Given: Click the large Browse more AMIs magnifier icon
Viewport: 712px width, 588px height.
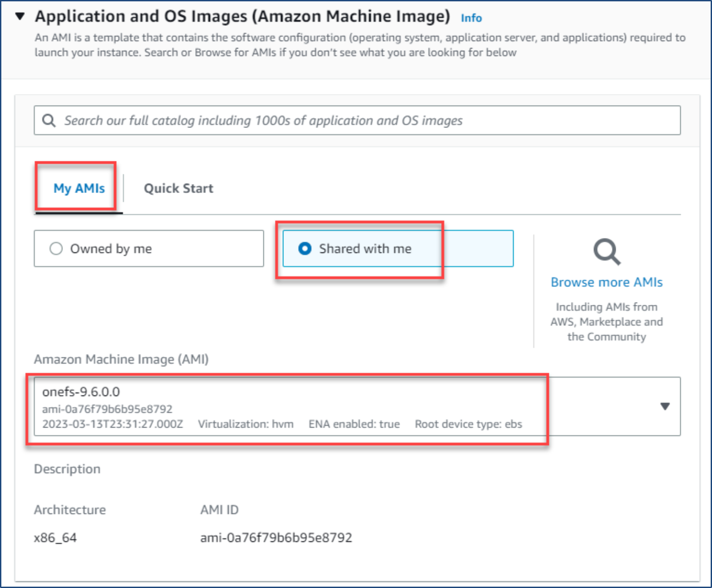Looking at the screenshot, I should pyautogui.click(x=607, y=252).
